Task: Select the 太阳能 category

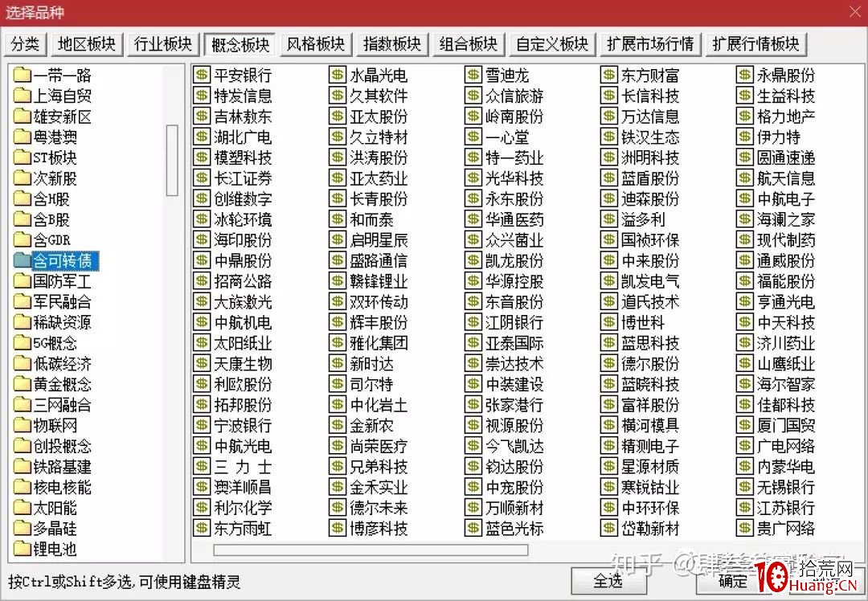Action: click(x=55, y=508)
